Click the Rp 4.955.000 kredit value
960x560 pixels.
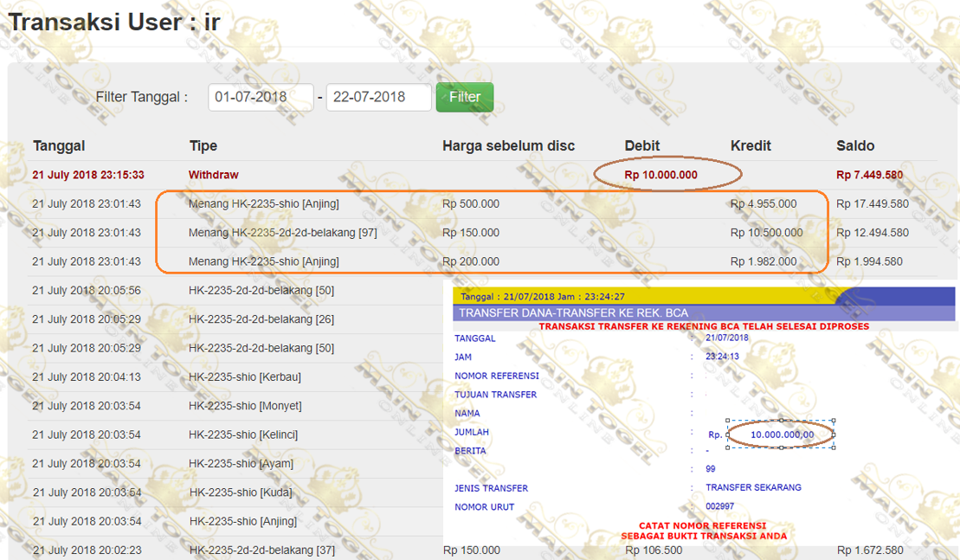[763, 203]
